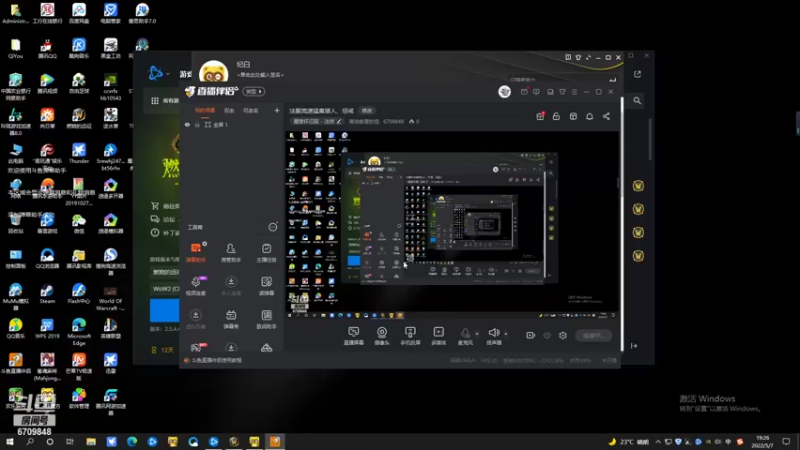The image size is (800, 450).
Task: Add the 摄像头 camera source
Action: click(x=382, y=336)
